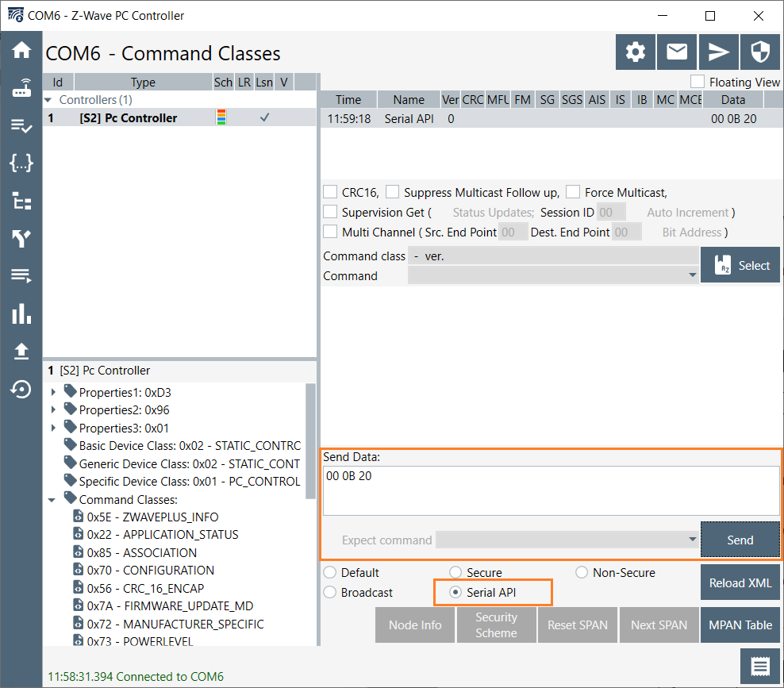Open the Command dropdown list
Viewport: 784px width, 688px height.
point(551,276)
